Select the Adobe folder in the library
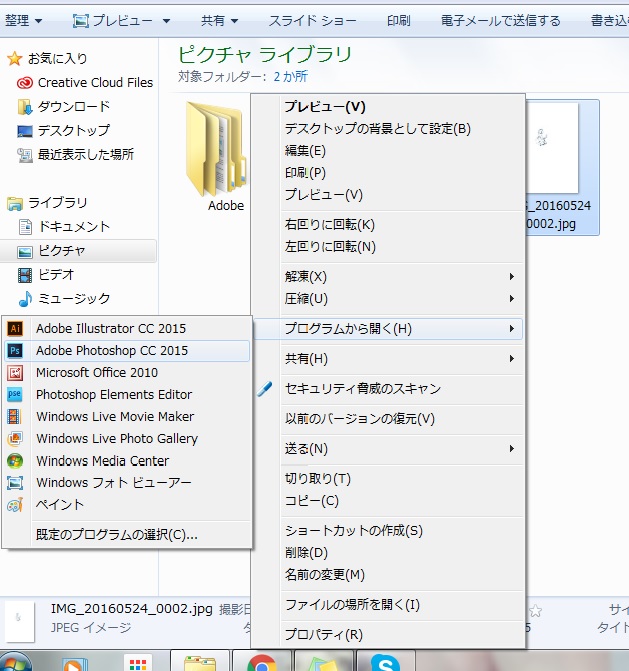The height and width of the screenshot is (671, 629). click(217, 157)
